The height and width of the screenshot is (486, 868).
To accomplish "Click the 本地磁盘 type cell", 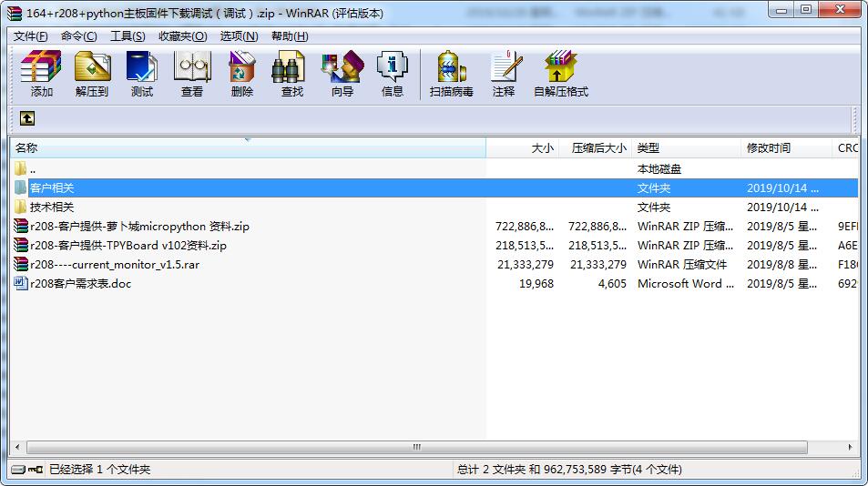I will [659, 168].
